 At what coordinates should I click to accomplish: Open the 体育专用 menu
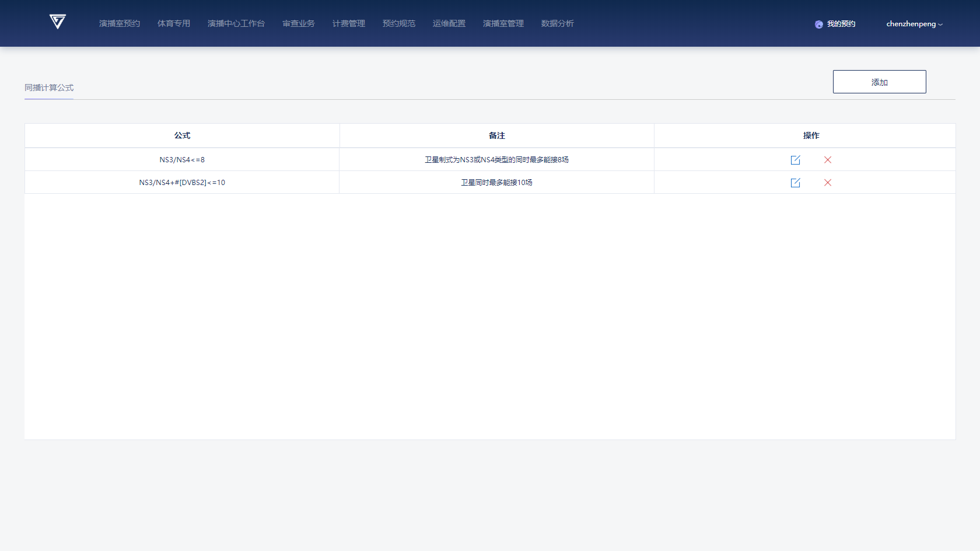click(174, 24)
